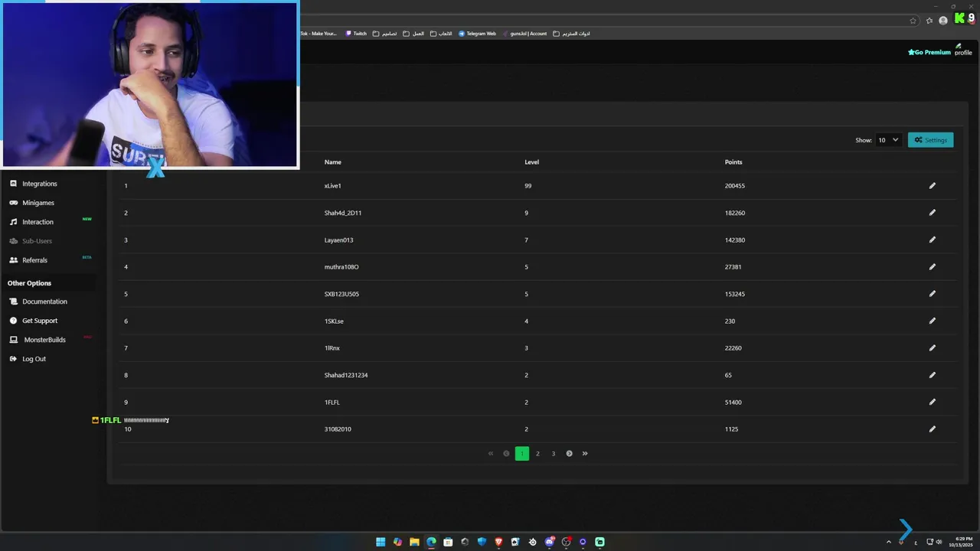The height and width of the screenshot is (551, 980).
Task: Open the browser profile avatar icon
Action: click(943, 21)
